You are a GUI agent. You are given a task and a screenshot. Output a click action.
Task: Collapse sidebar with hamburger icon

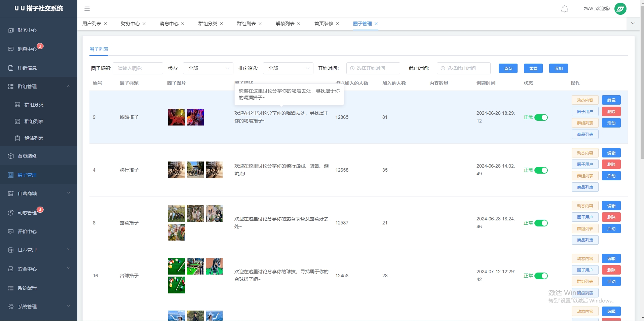coord(87,9)
